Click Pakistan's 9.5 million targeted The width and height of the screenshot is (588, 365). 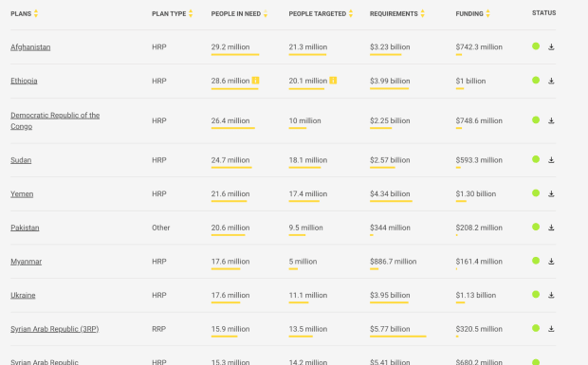(x=305, y=228)
